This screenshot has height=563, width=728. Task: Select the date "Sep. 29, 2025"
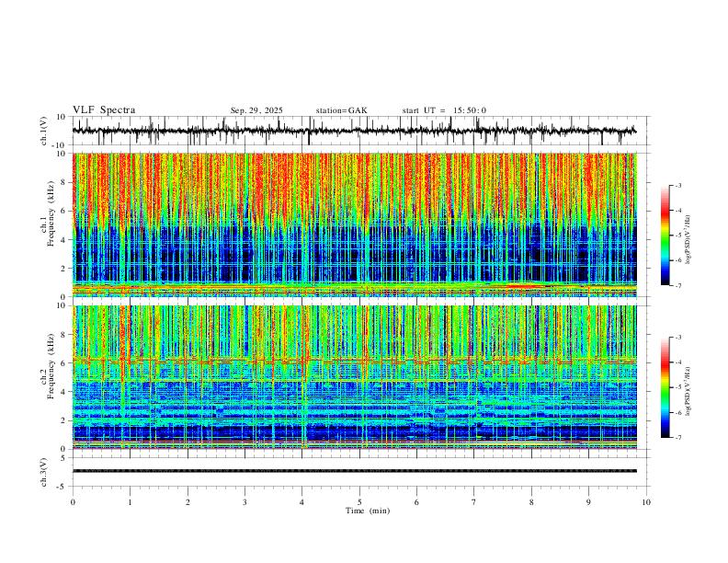coord(256,110)
